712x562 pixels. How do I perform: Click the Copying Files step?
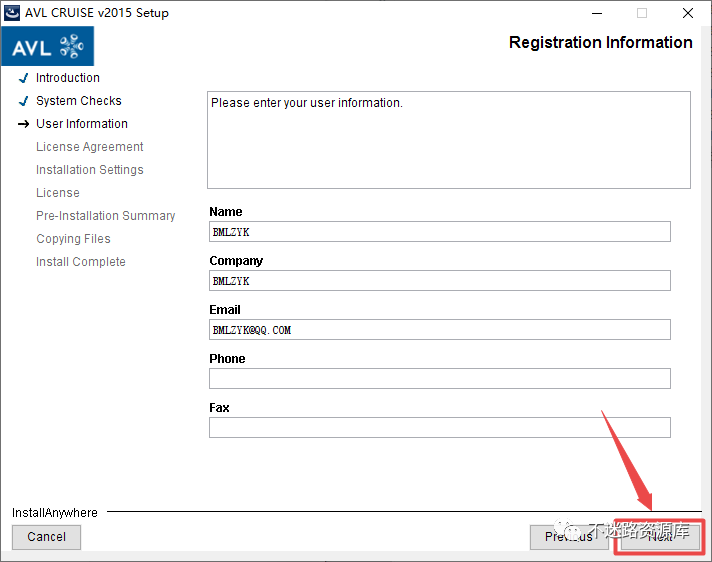click(x=73, y=239)
